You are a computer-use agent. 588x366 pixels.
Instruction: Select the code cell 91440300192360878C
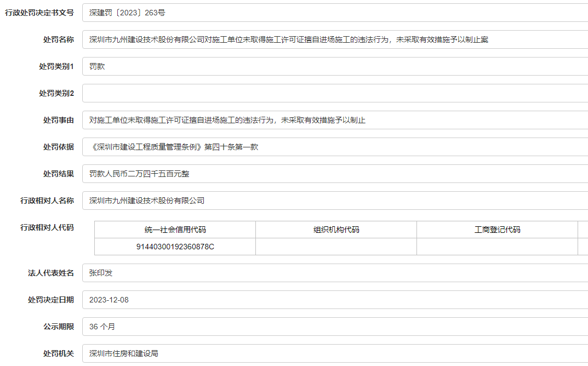pyautogui.click(x=175, y=247)
